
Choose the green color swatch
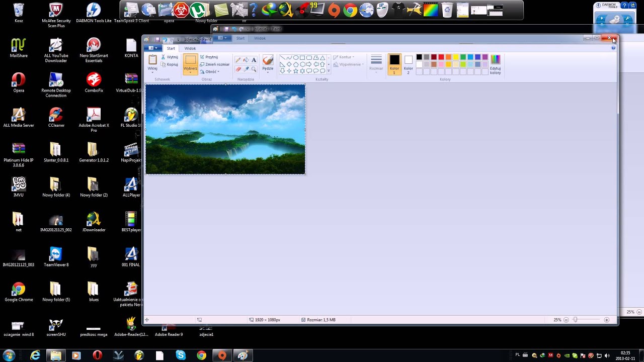pos(463,57)
